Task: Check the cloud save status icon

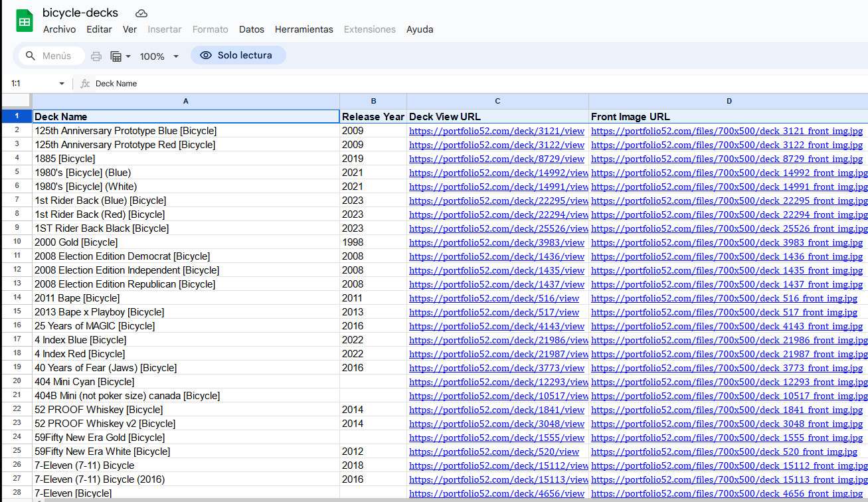Action: 141,13
